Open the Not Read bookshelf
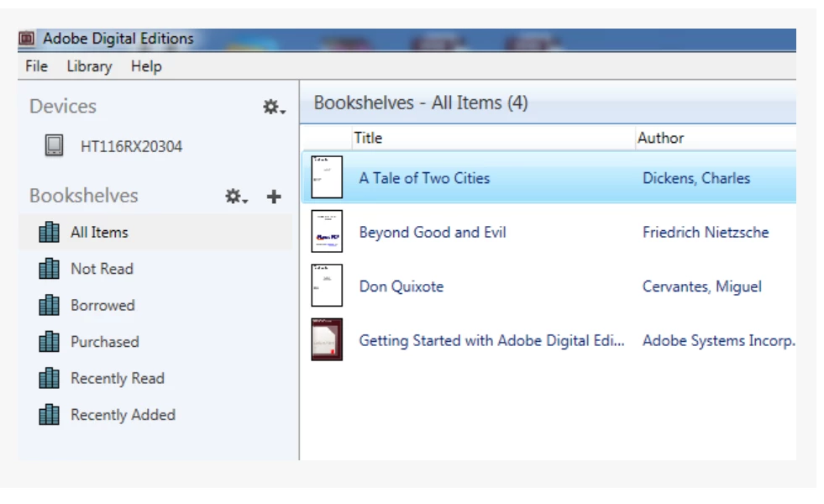Screen dimensions: 824x504 pos(102,269)
